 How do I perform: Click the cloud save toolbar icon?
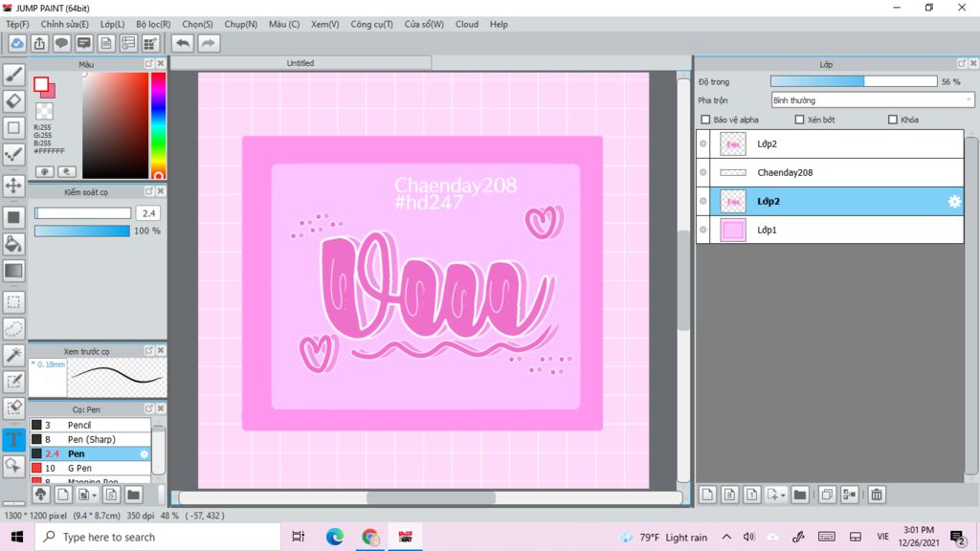click(x=17, y=43)
